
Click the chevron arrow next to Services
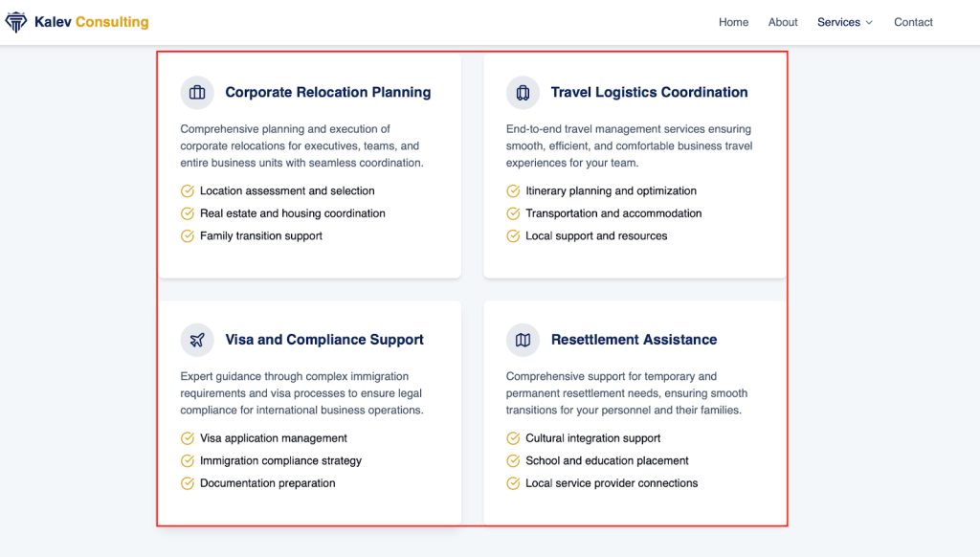(869, 23)
